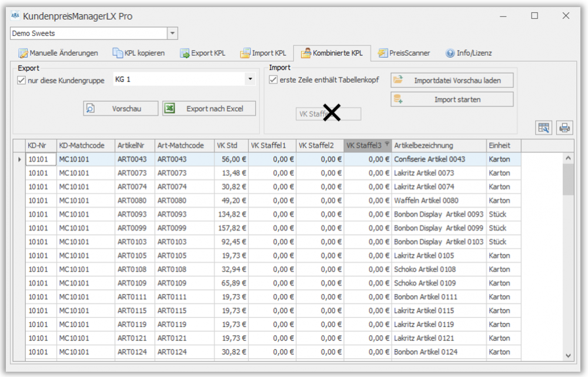Select the Kombinierte KPL tab
Viewport: 588px width, 377px height.
point(332,53)
